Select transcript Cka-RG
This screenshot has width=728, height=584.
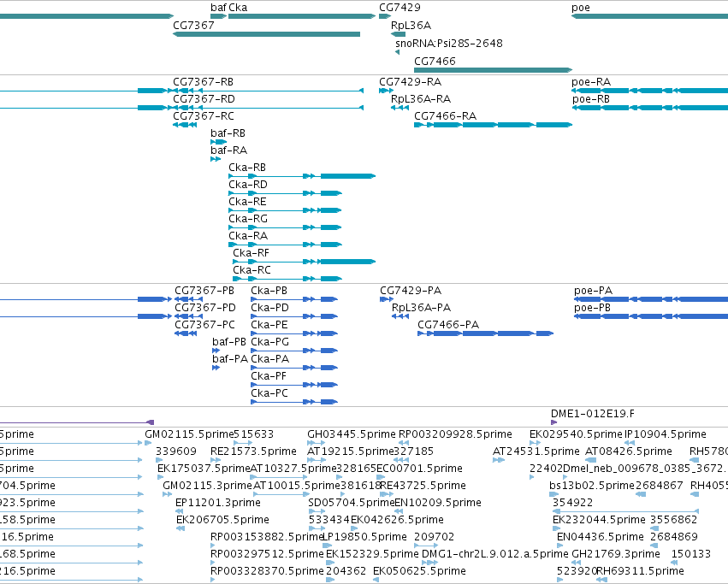point(248,219)
